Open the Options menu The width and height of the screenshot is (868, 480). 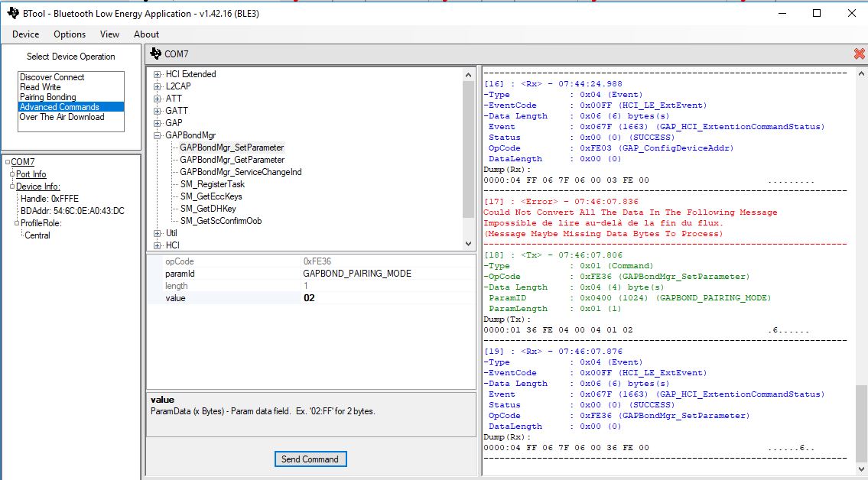pyautogui.click(x=70, y=34)
